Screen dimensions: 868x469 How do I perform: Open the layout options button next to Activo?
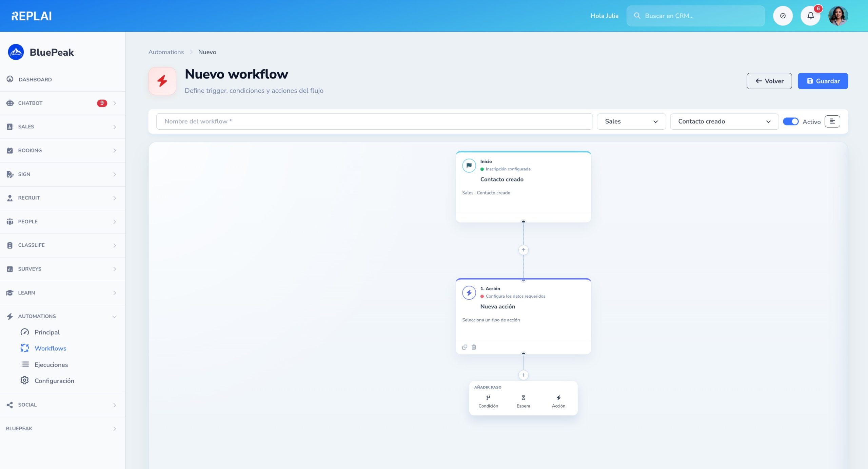point(832,121)
